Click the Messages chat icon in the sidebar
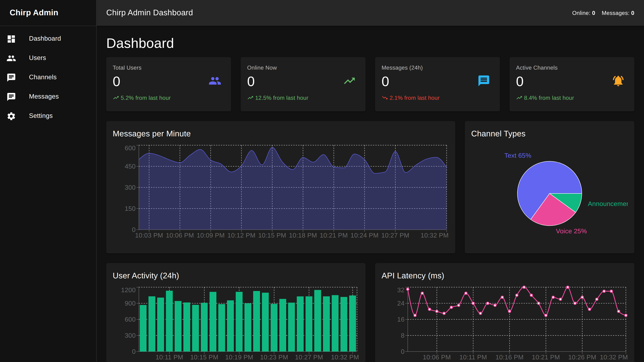This screenshot has width=644, height=362. click(x=11, y=97)
